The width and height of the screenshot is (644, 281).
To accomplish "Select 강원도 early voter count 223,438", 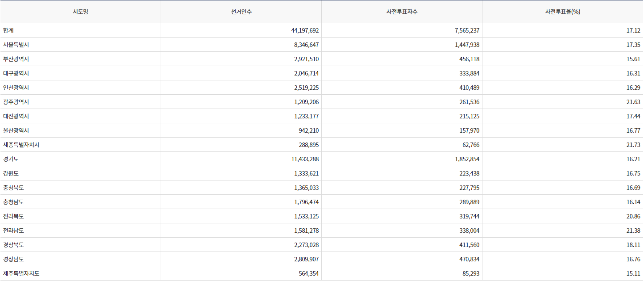I will tap(468, 173).
